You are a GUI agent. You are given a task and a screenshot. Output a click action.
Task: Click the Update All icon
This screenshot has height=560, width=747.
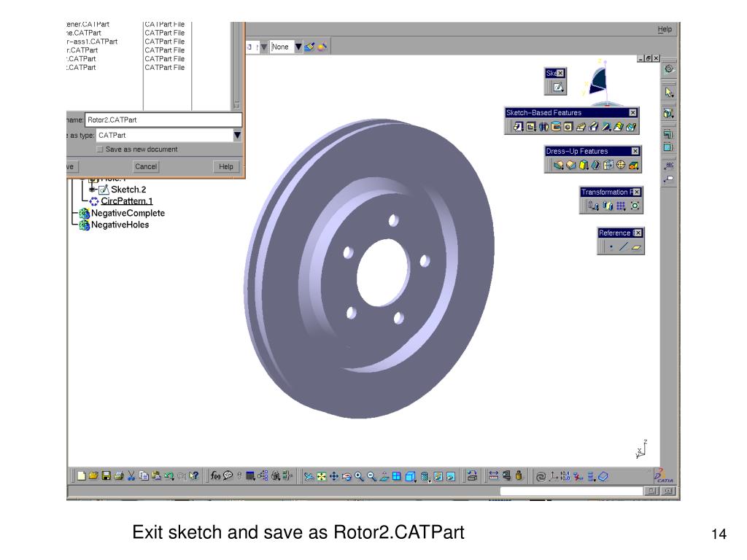pyautogui.click(x=541, y=476)
